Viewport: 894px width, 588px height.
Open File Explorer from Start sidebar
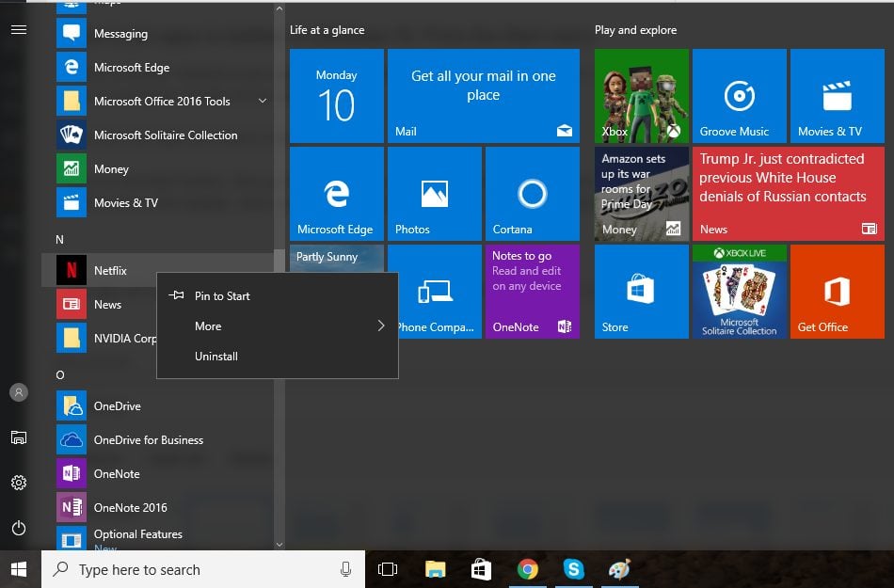pyautogui.click(x=19, y=437)
